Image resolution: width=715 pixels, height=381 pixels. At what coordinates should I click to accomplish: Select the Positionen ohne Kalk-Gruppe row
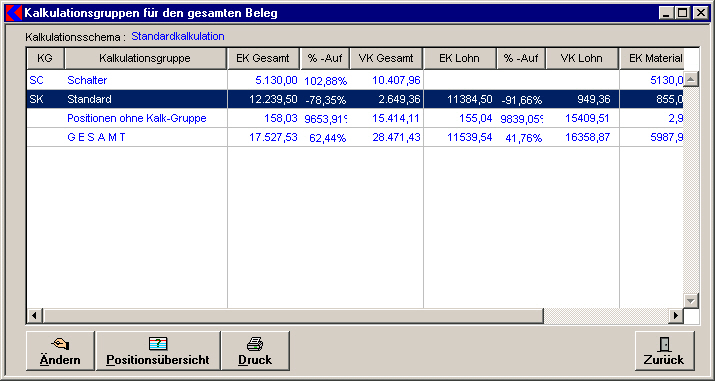(355, 118)
